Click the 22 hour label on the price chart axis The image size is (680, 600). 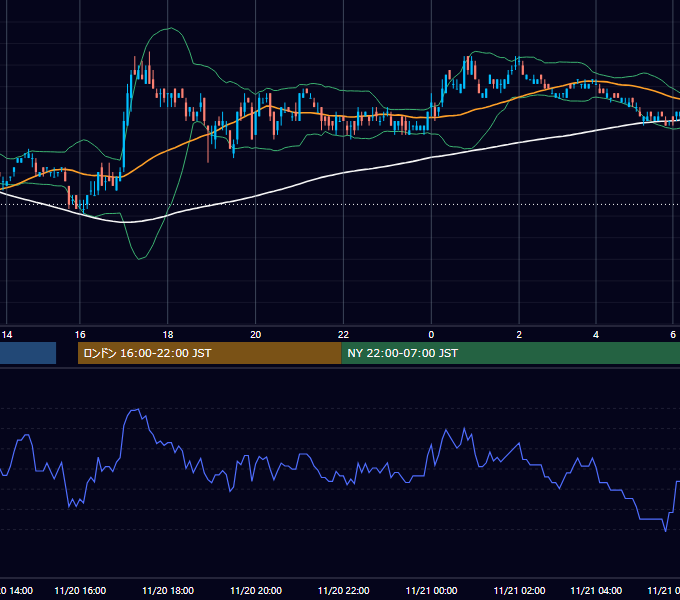(x=343, y=335)
